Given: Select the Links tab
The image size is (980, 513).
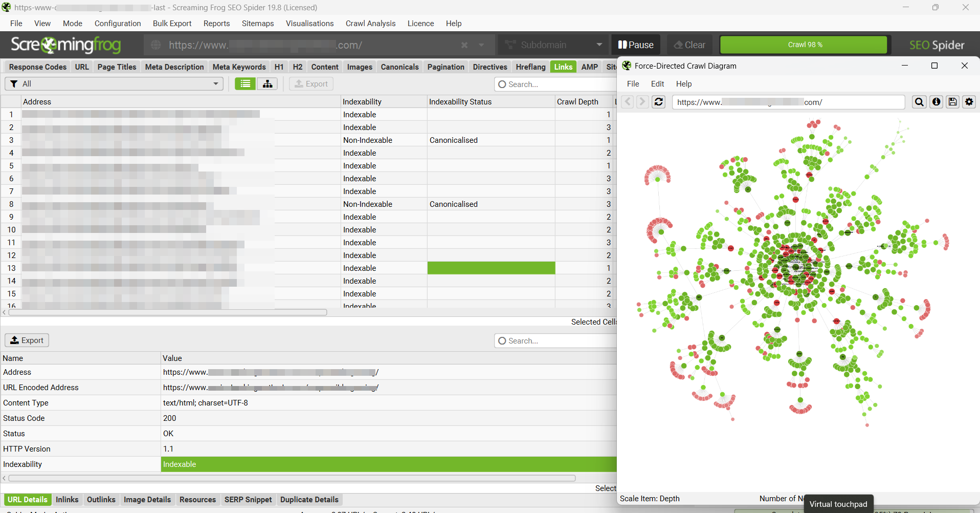Looking at the screenshot, I should (563, 67).
